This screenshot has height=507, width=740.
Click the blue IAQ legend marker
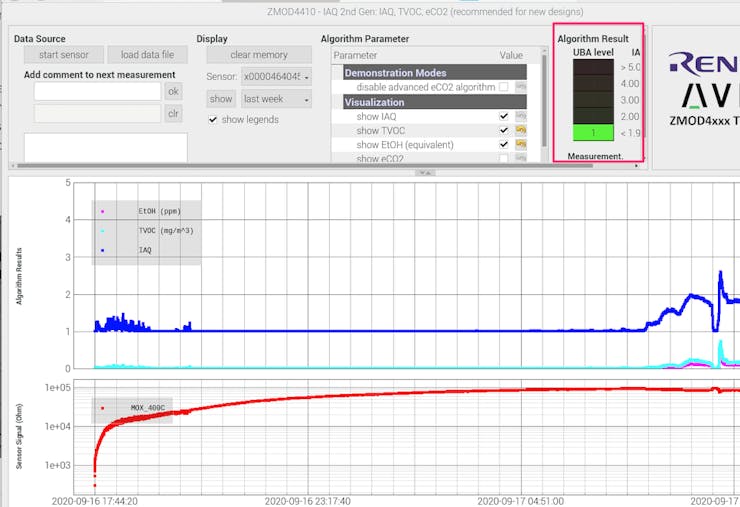(103, 250)
